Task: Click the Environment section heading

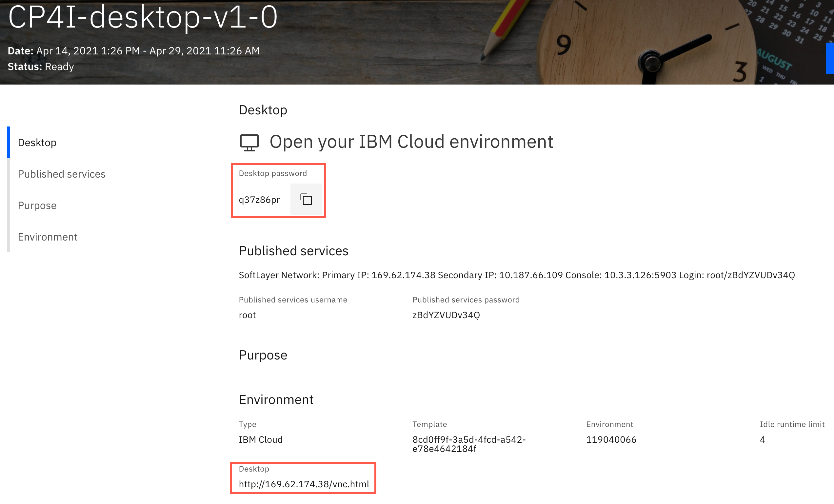Action: [x=276, y=399]
